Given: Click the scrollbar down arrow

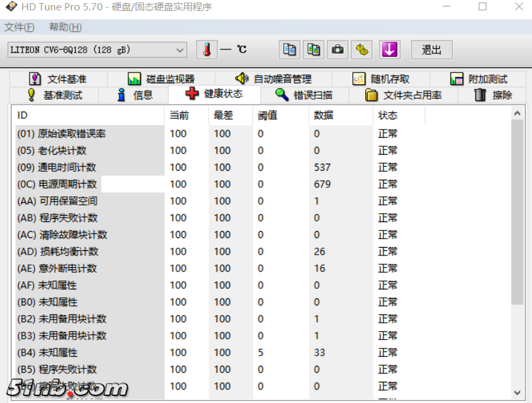Looking at the screenshot, I should click(517, 392).
